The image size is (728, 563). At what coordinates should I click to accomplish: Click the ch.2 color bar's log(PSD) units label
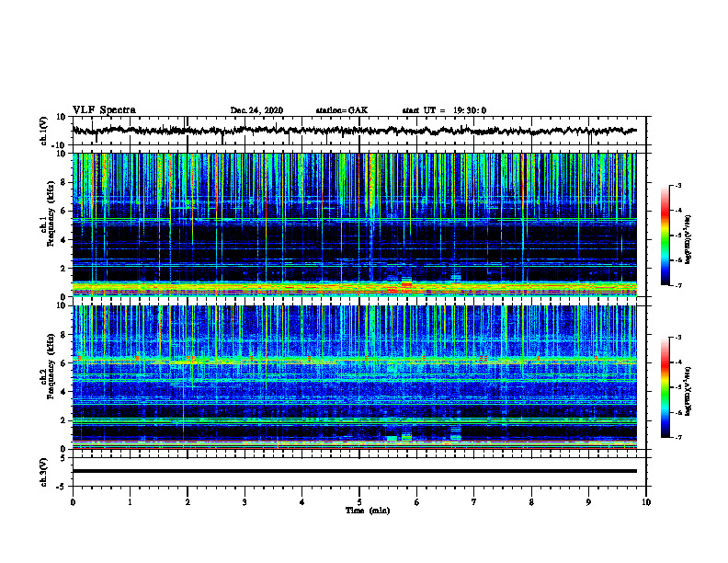[688, 391]
